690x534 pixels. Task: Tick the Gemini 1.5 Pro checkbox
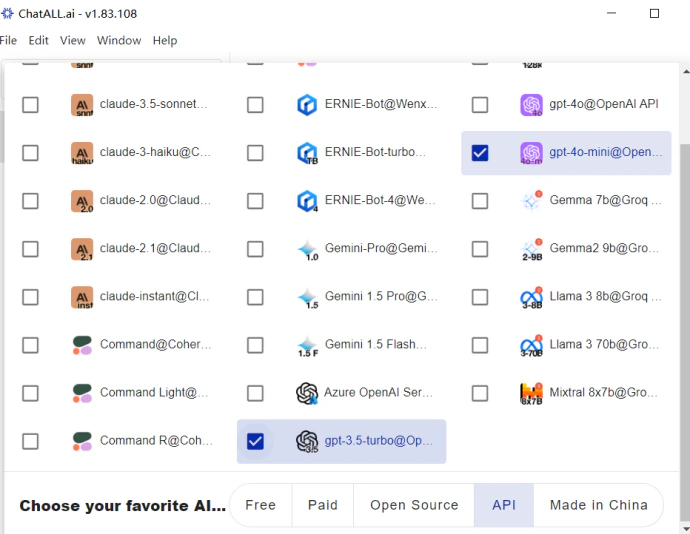pyautogui.click(x=255, y=297)
